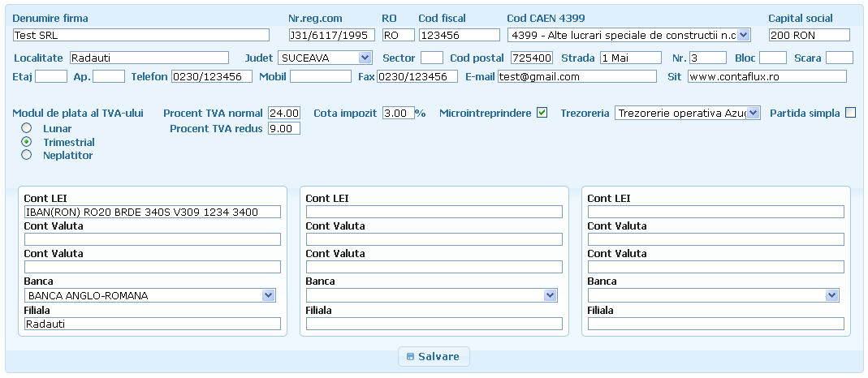
Task: Focus the Denumire firma field with Test SRL
Action: (140, 35)
